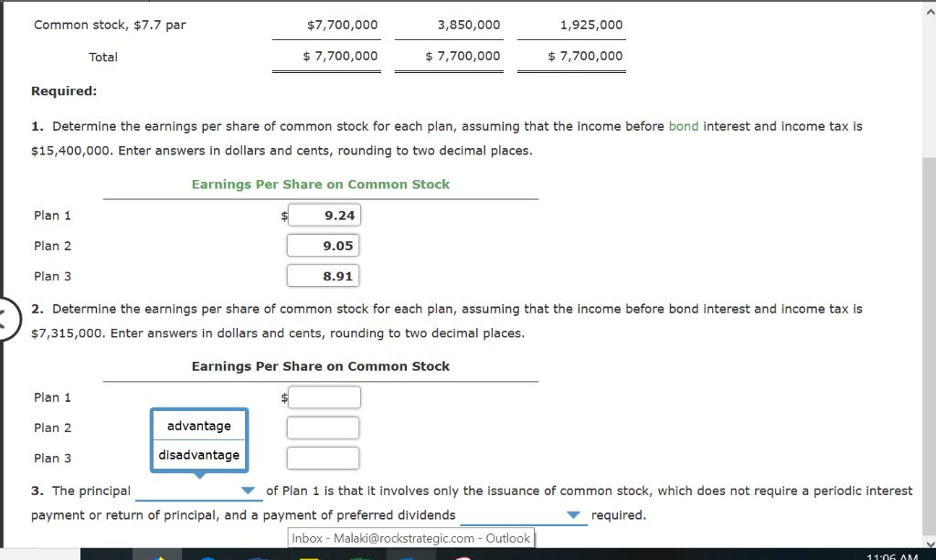Viewport: 936px width, 560px height.
Task: Select 'disadvantage' from the open list
Action: click(197, 454)
